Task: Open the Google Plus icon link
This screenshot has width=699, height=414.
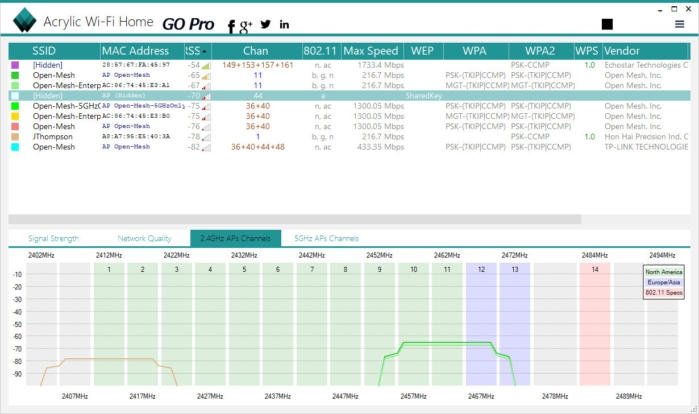Action: [246, 27]
